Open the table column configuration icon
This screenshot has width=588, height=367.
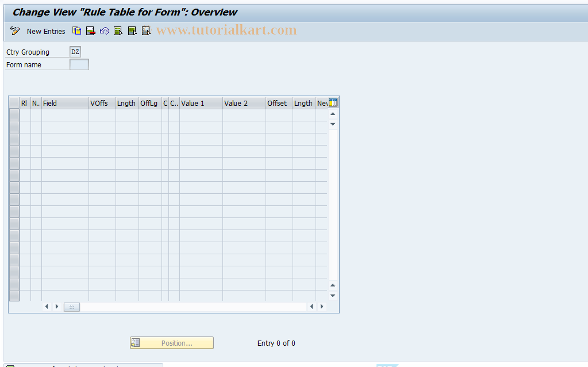coord(333,102)
